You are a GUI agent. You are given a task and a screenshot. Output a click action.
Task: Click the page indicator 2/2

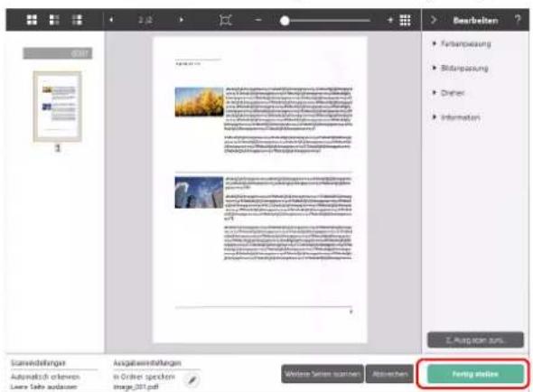145,20
